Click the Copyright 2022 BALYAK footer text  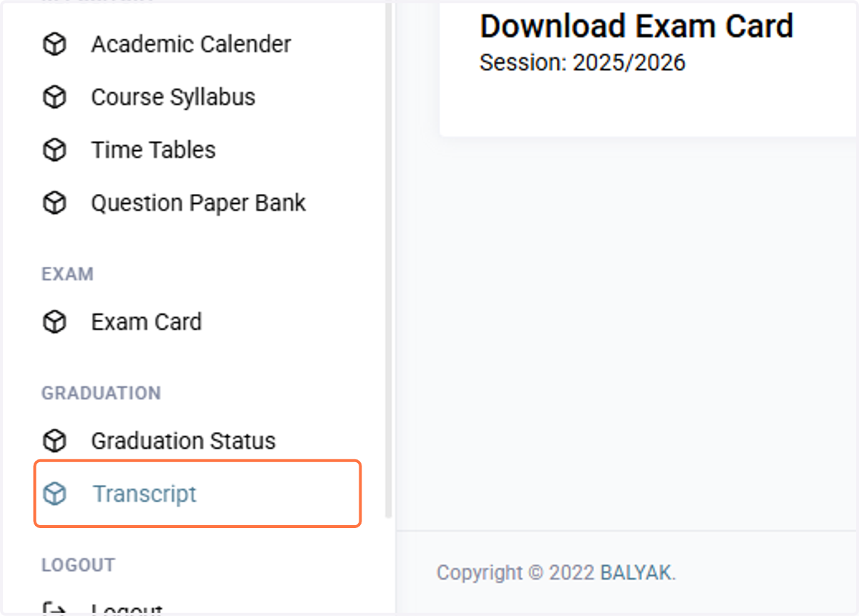pyautogui.click(x=556, y=572)
